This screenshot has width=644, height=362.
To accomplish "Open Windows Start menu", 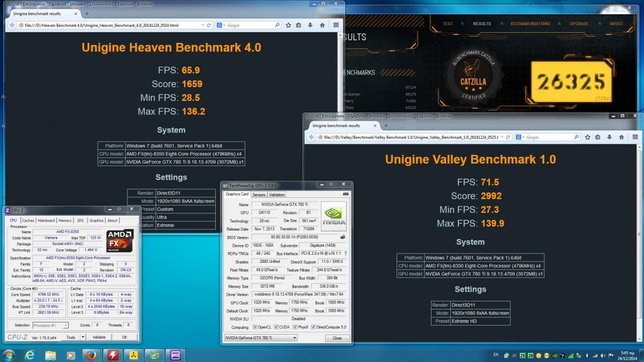I will click(9, 355).
